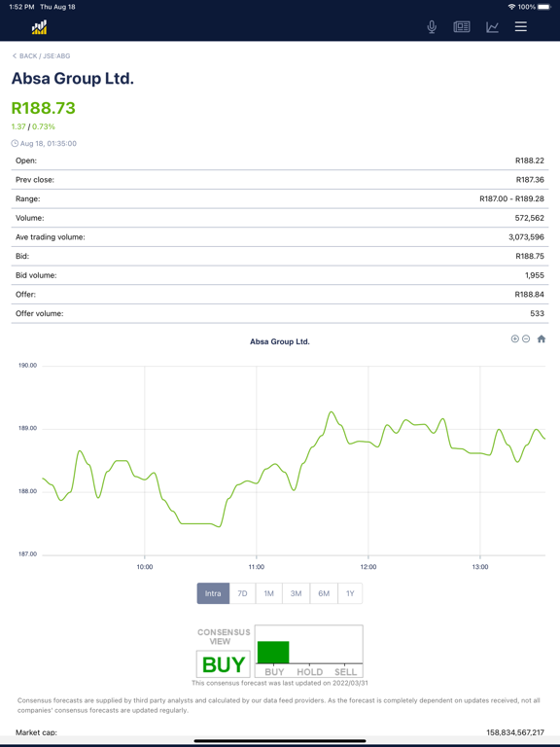Click the HOLD label in consensus chart
The image size is (560, 747).
tap(310, 672)
